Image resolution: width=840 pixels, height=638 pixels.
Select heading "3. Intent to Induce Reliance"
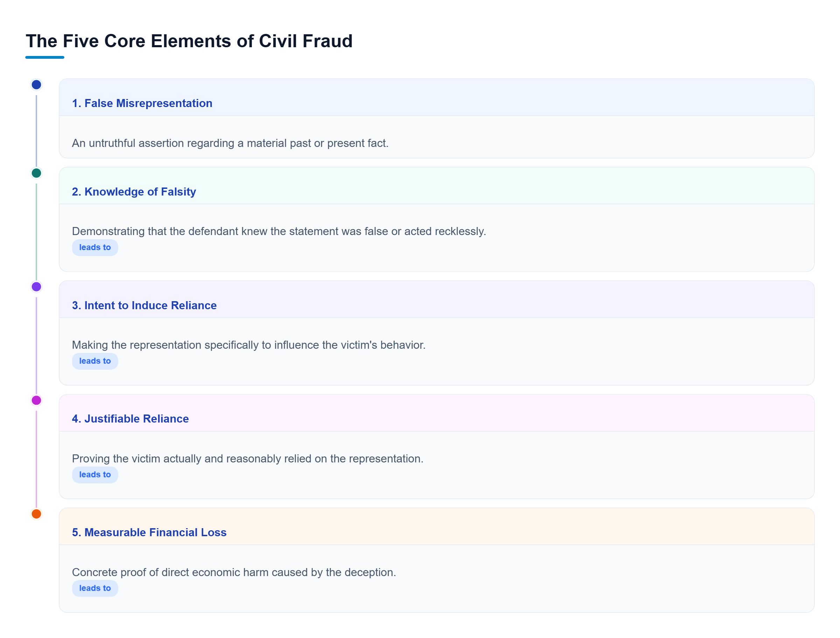[x=144, y=305]
